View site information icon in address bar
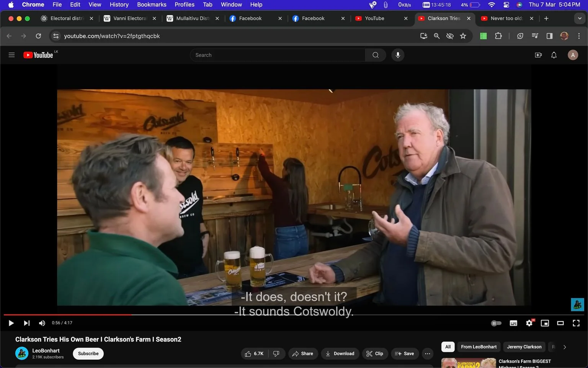Image resolution: width=588 pixels, height=368 pixels. [x=56, y=36]
